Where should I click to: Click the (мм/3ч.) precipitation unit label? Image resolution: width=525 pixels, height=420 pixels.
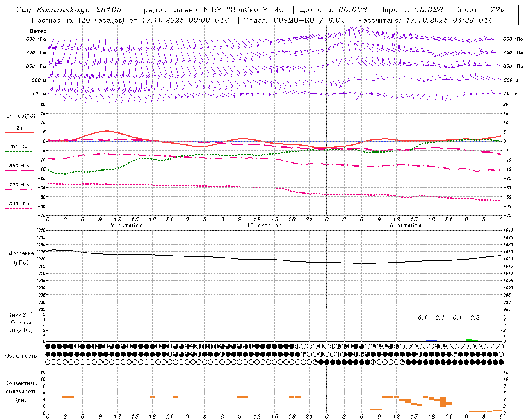(x=21, y=315)
